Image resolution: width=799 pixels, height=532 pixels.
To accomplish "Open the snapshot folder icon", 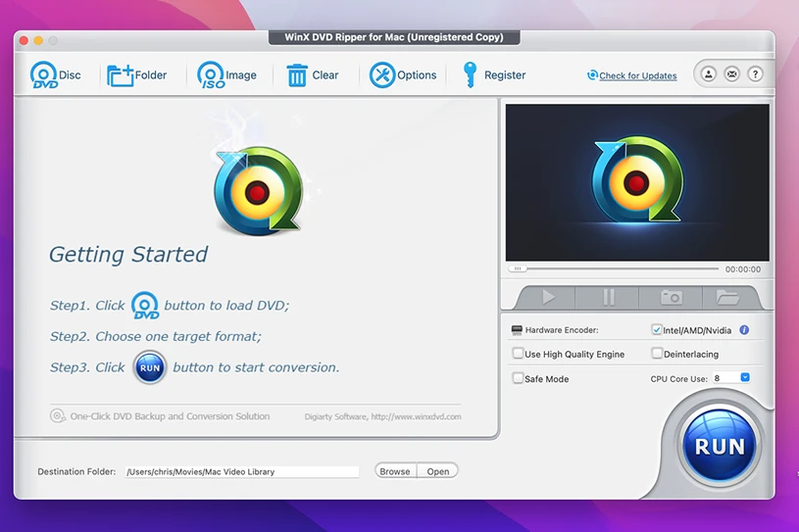I will click(727, 297).
